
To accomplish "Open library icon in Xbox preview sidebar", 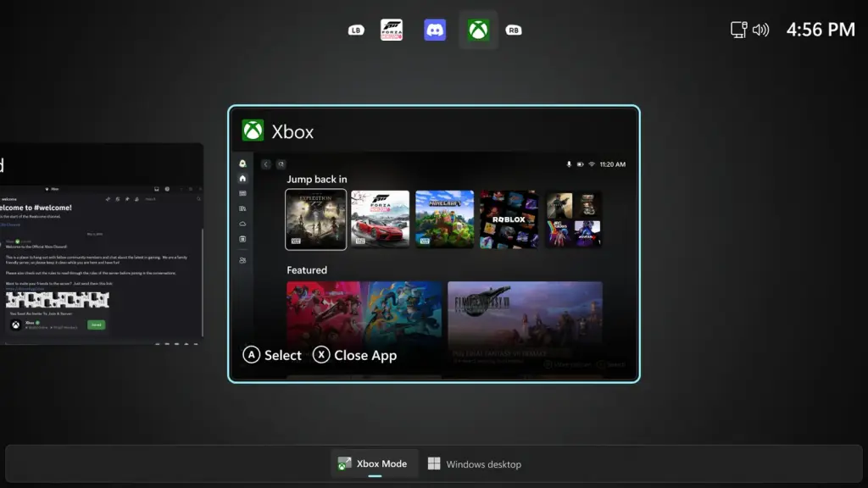I will (242, 208).
